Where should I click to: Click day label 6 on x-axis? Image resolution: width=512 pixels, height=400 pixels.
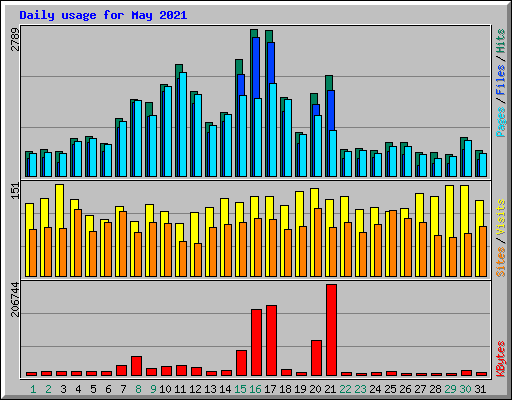108,389
